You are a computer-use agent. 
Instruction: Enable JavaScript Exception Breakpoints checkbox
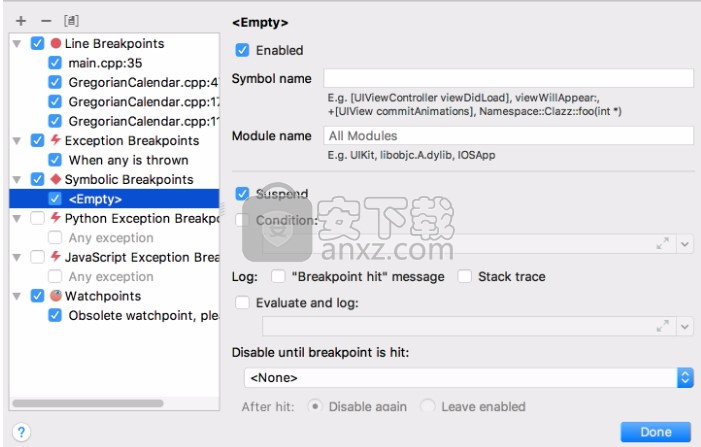click(38, 257)
